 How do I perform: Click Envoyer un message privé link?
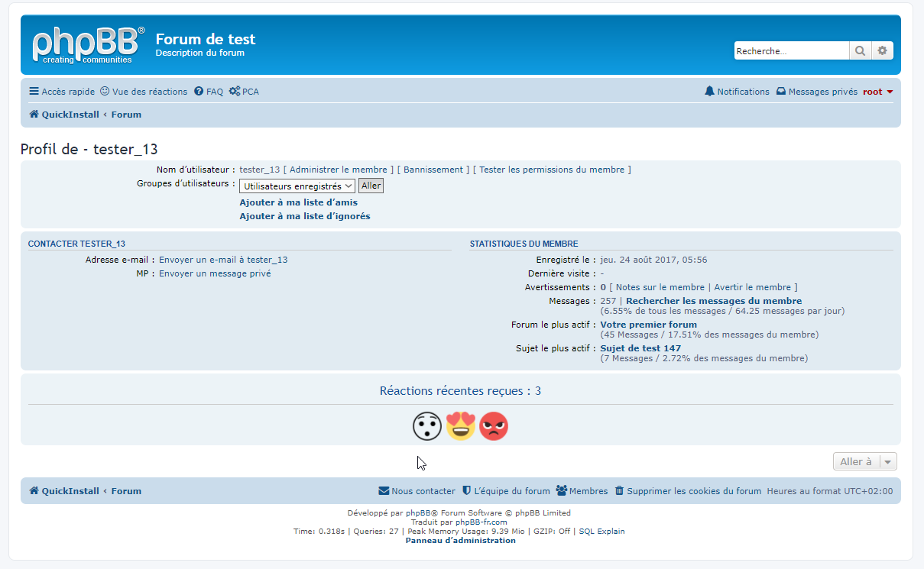pos(214,273)
